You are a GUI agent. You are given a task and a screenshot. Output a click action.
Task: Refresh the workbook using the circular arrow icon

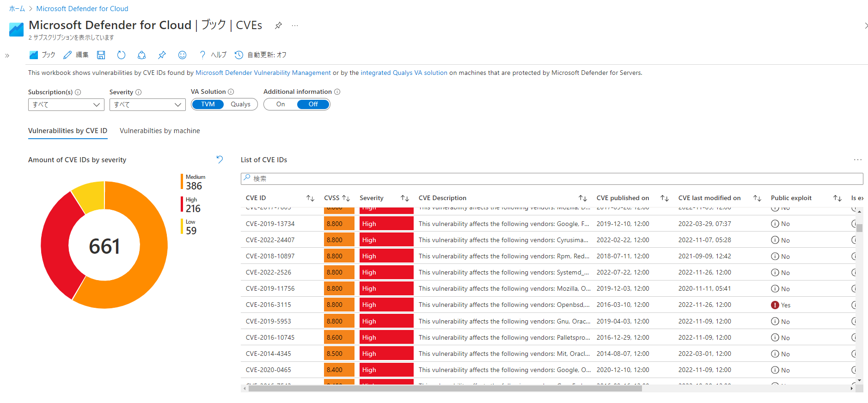click(121, 55)
